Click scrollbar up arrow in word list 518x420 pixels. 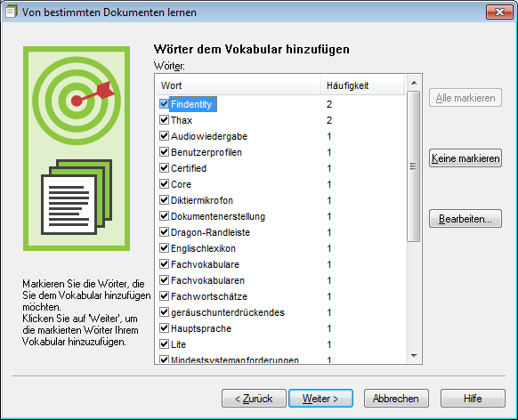point(414,83)
